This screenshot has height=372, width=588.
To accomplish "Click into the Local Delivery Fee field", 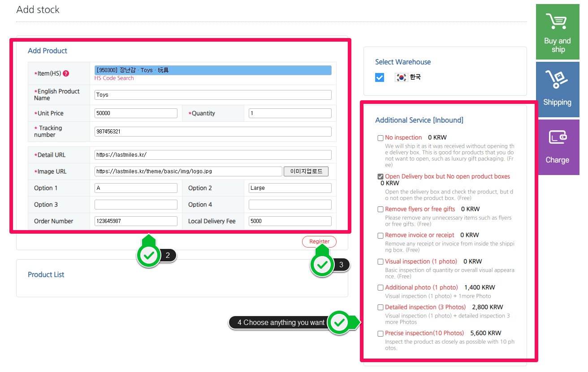I will tap(290, 221).
